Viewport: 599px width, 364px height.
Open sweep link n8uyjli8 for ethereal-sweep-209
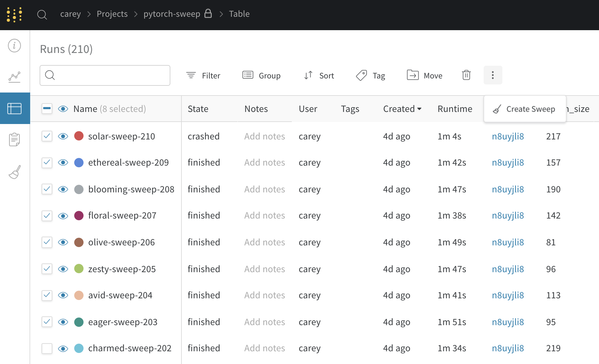pos(508,163)
